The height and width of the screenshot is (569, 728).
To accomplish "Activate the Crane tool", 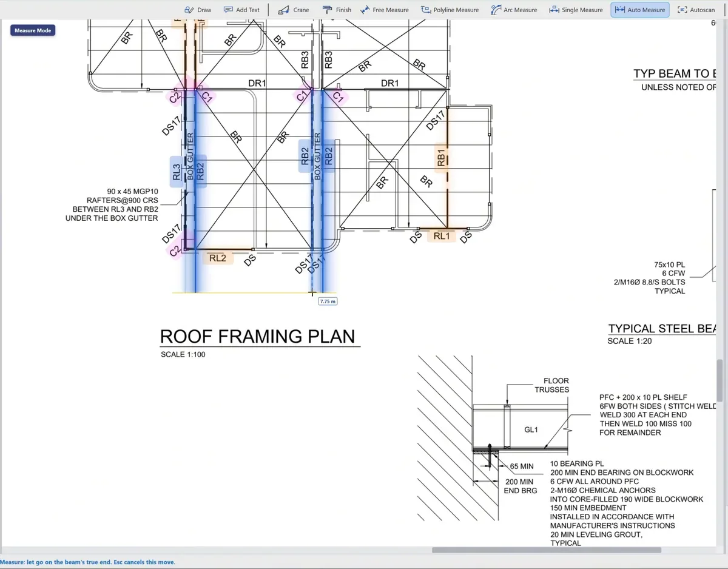I will [x=294, y=10].
